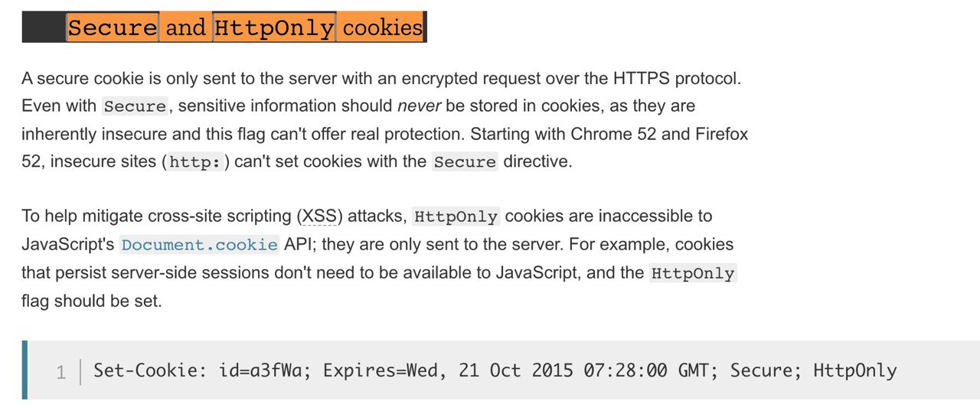Click the blue left border of code block
The image size is (980, 417).
point(24,370)
